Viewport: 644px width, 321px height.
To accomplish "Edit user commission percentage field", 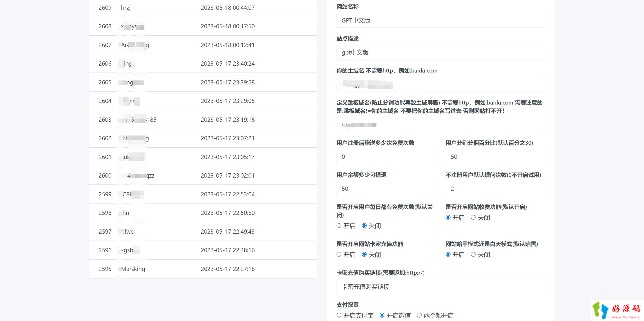I will coord(495,157).
